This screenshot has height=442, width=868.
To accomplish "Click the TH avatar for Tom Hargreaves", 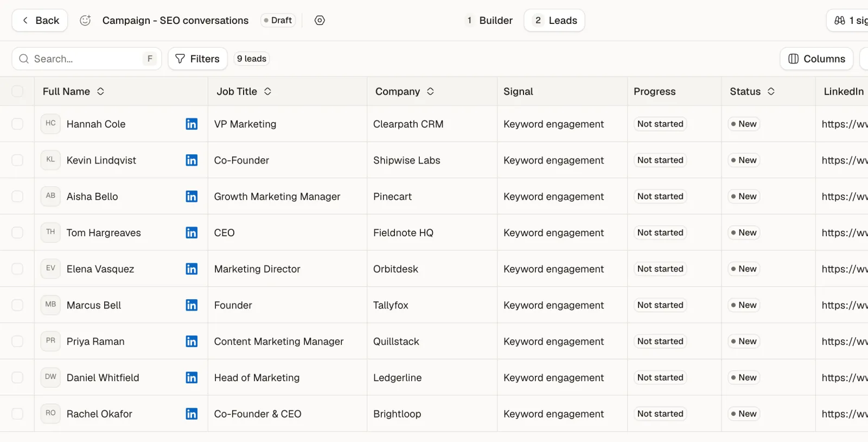I will click(50, 232).
